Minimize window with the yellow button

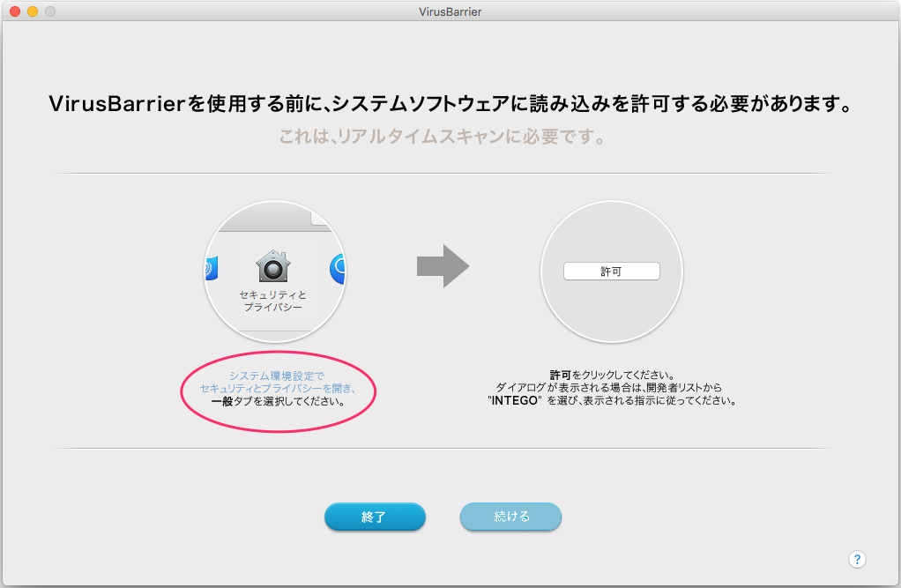(33, 11)
